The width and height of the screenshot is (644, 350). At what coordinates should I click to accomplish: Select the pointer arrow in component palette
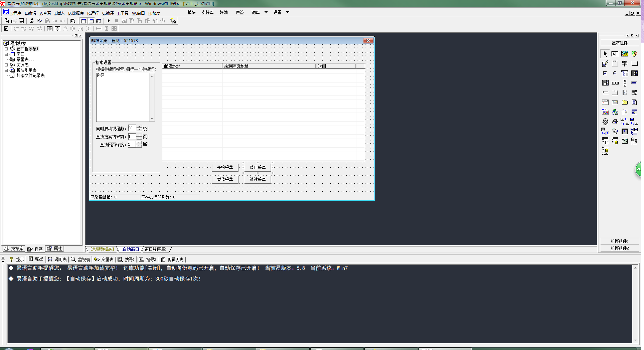pyautogui.click(x=605, y=54)
